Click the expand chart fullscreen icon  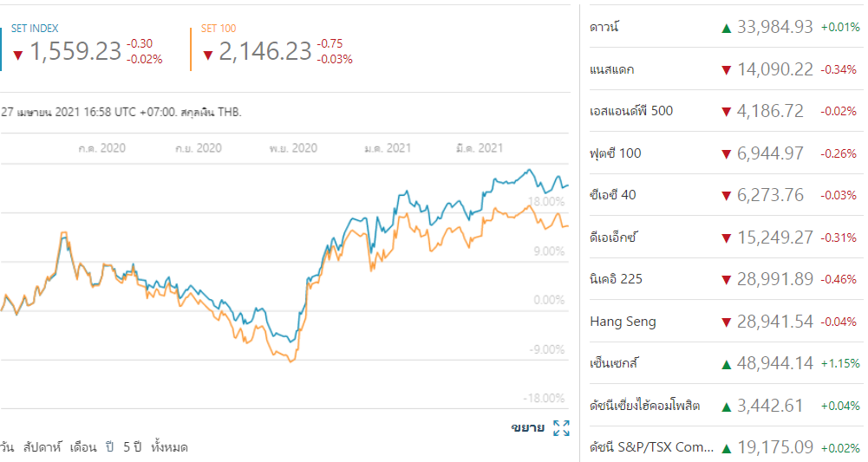pos(561,427)
